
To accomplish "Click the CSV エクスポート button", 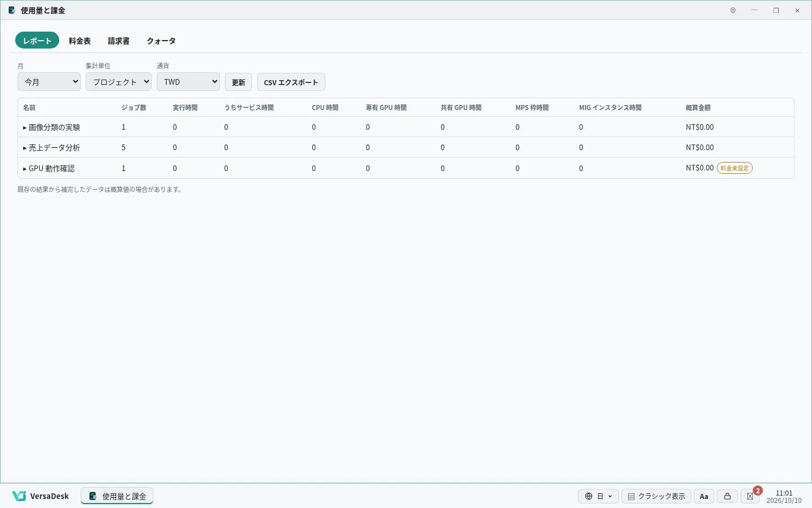I will (x=291, y=82).
